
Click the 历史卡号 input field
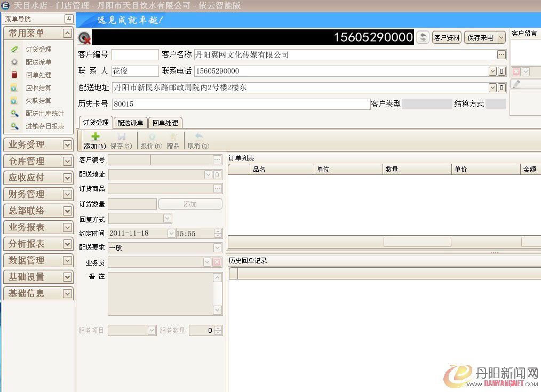(x=241, y=104)
